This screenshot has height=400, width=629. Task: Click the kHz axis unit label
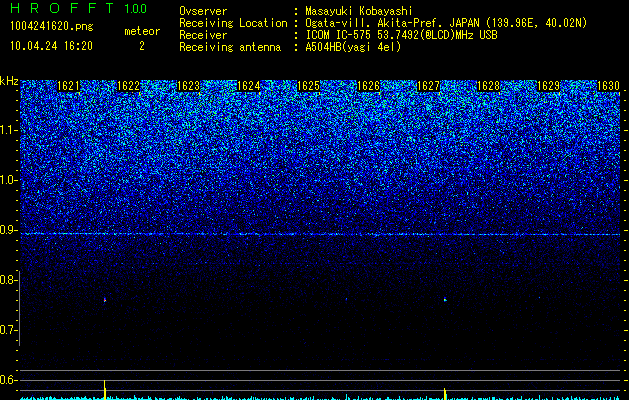pos(9,81)
